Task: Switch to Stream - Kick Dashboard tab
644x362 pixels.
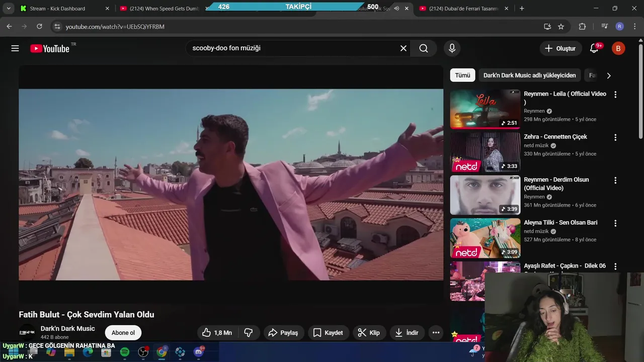Action: (x=63, y=9)
